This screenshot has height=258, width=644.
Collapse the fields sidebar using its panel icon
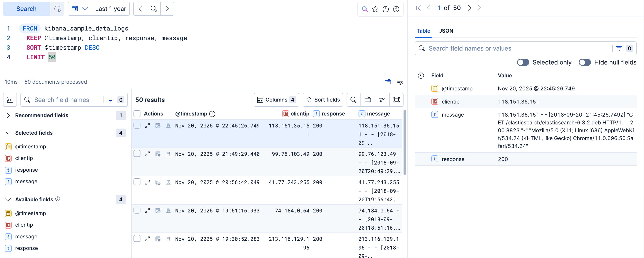point(10,99)
